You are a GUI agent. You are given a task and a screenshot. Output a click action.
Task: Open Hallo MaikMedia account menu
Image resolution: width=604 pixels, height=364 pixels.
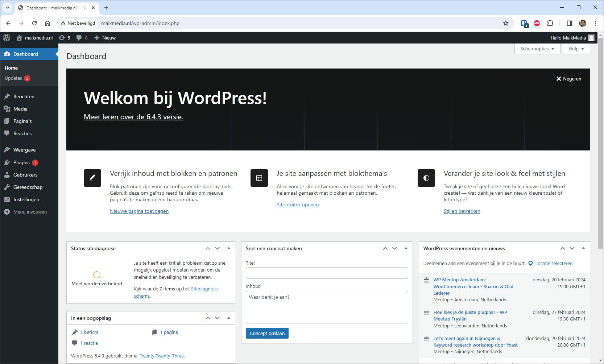572,38
